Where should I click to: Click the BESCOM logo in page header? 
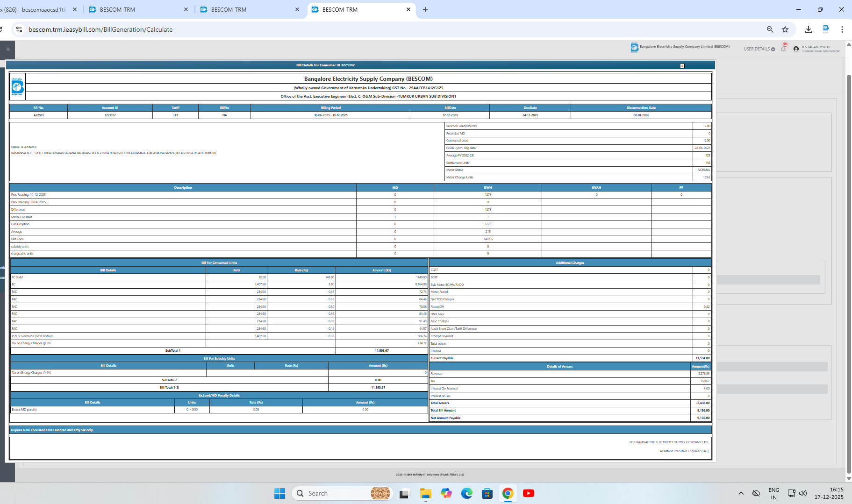click(x=634, y=47)
